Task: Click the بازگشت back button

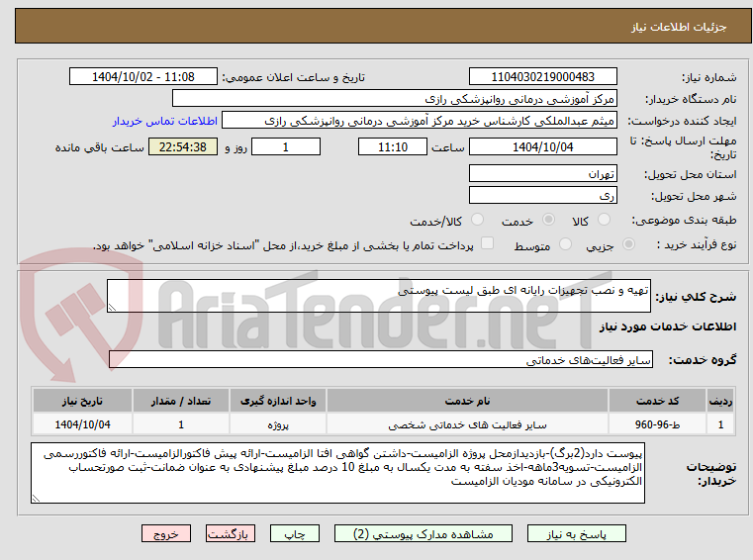Action: tap(230, 533)
